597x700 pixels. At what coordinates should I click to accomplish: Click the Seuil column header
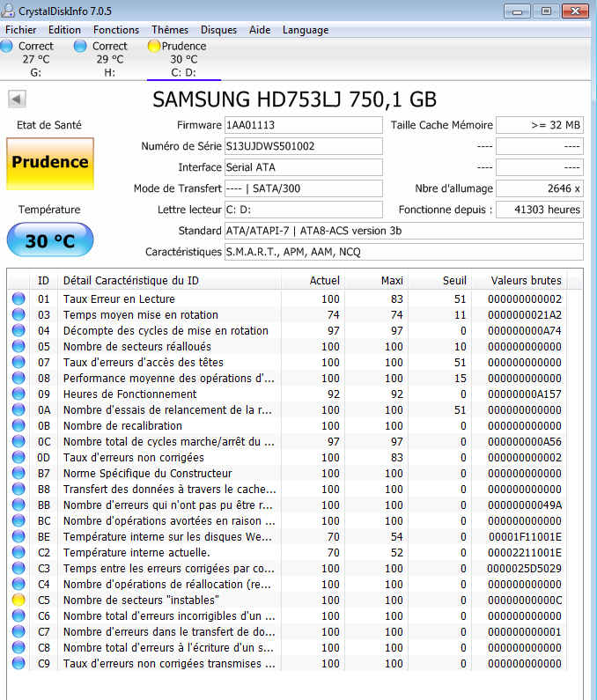(x=439, y=280)
